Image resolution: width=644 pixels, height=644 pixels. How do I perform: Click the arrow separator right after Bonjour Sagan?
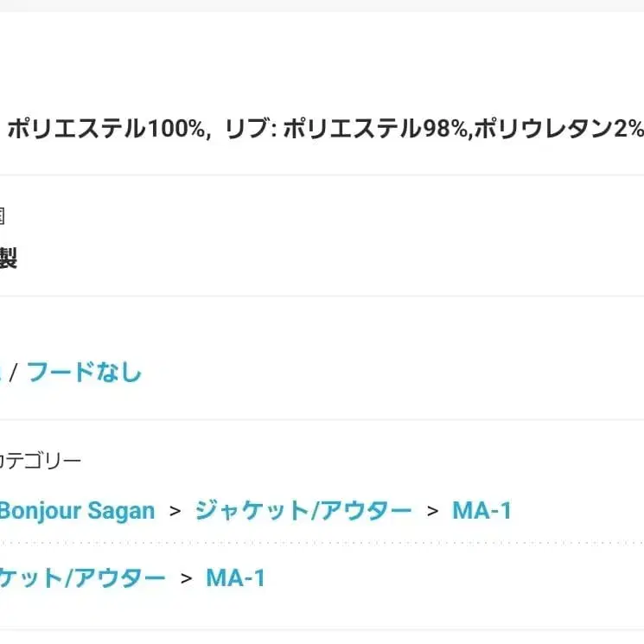pyautogui.click(x=175, y=511)
